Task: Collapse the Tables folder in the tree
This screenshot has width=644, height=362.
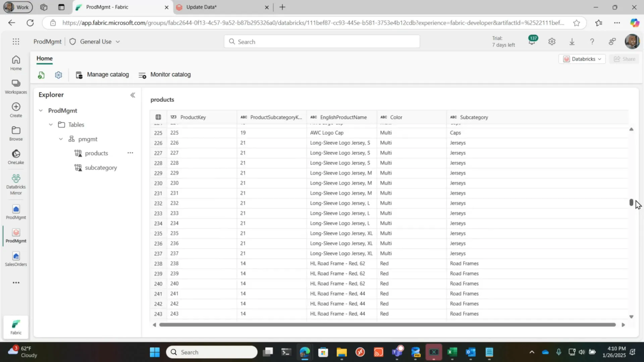Action: [51, 124]
